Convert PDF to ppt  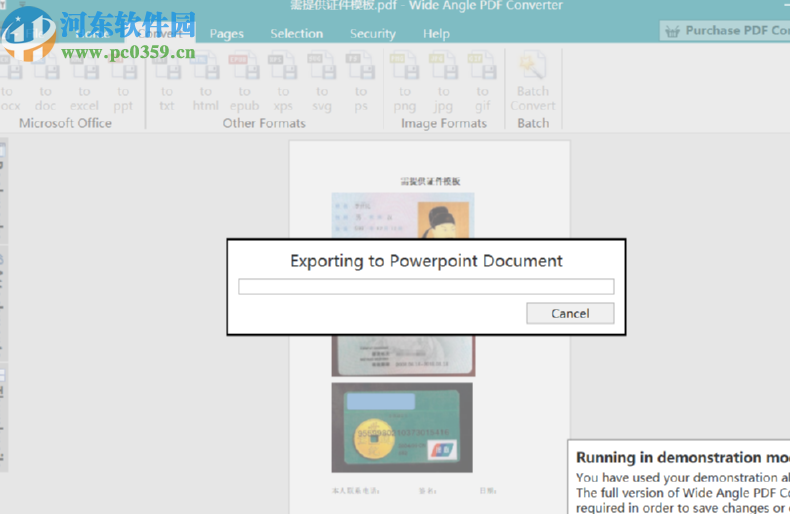[x=123, y=82]
